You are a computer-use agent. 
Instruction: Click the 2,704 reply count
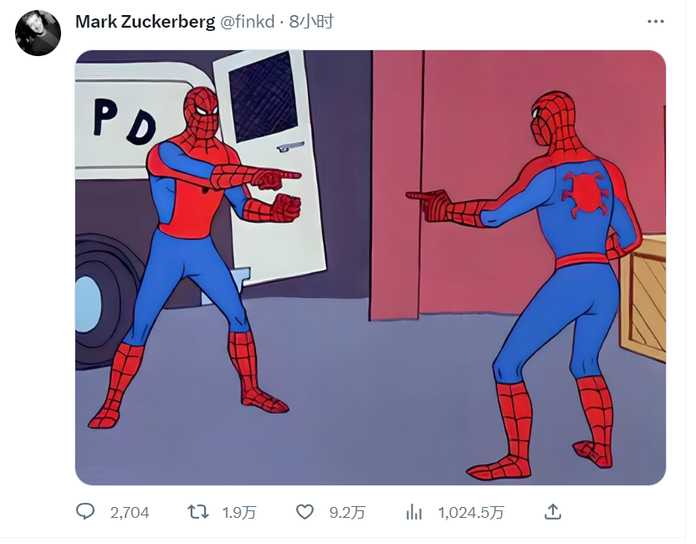tap(130, 513)
